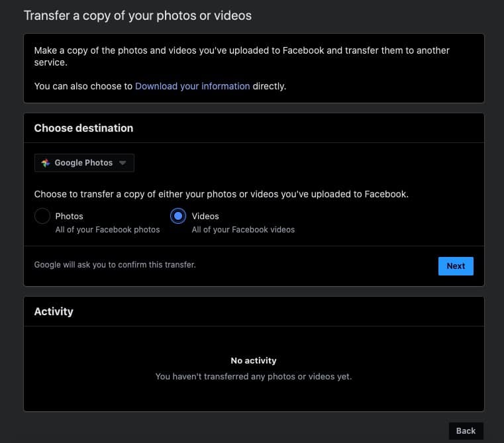The width and height of the screenshot is (504, 443).
Task: Click the "Transfer a copy" page title
Action: point(138,15)
